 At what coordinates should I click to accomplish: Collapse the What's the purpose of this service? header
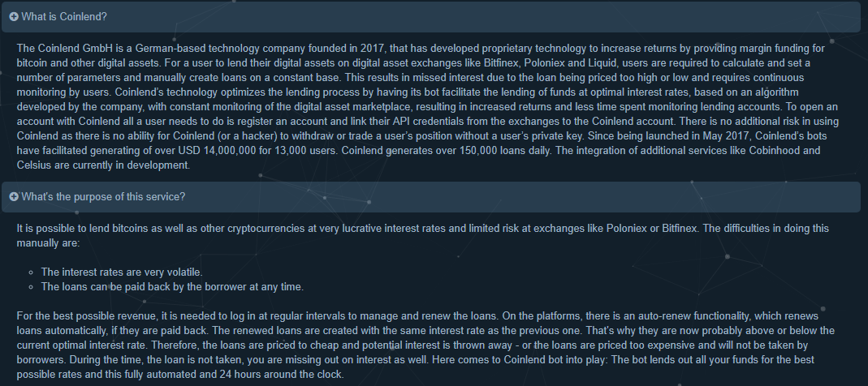pyautogui.click(x=430, y=197)
